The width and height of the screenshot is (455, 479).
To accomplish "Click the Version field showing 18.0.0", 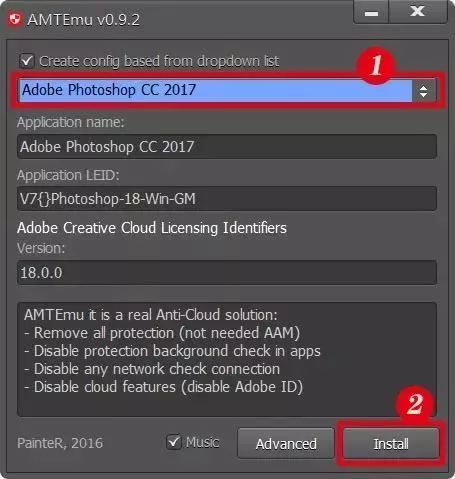I will pos(227,273).
